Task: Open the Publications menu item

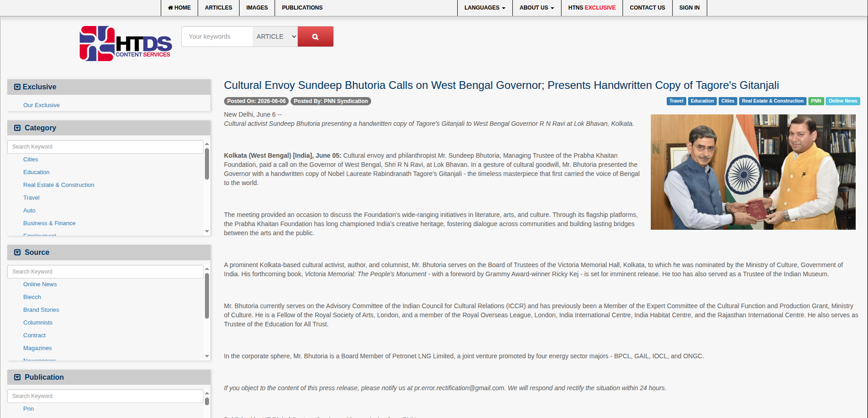Action: point(302,8)
